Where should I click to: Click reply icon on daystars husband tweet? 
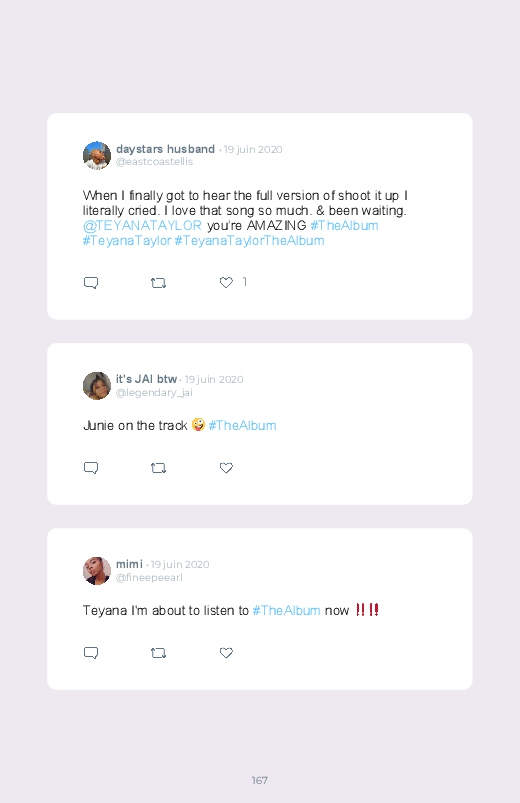point(91,283)
